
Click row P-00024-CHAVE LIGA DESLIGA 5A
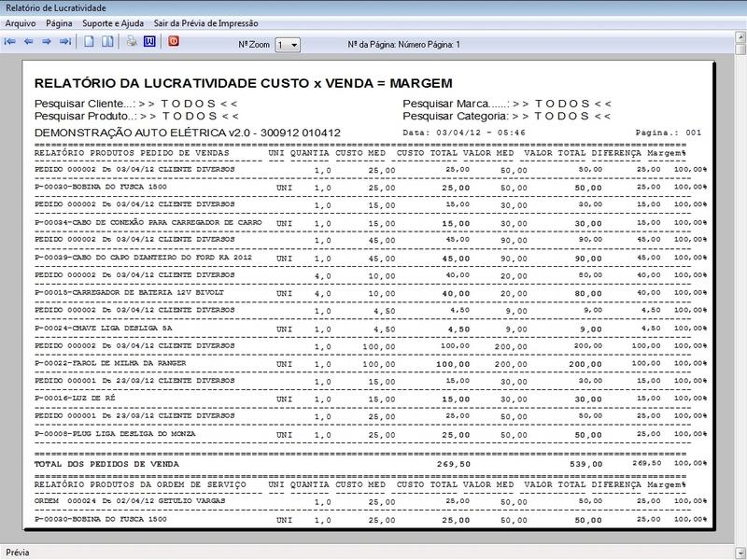pos(371,329)
